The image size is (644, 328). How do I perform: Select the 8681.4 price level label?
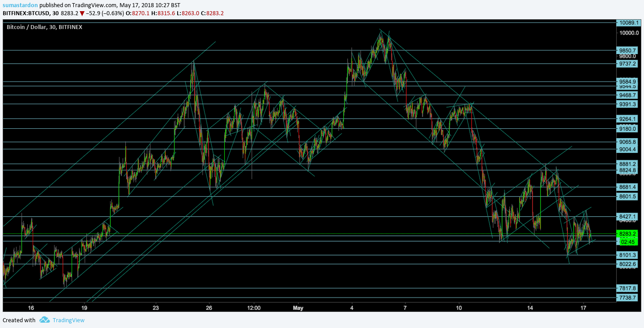[627, 187]
